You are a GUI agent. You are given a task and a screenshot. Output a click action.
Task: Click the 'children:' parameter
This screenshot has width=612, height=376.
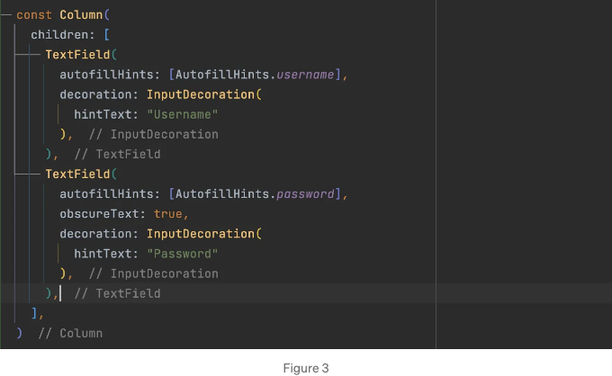point(62,35)
